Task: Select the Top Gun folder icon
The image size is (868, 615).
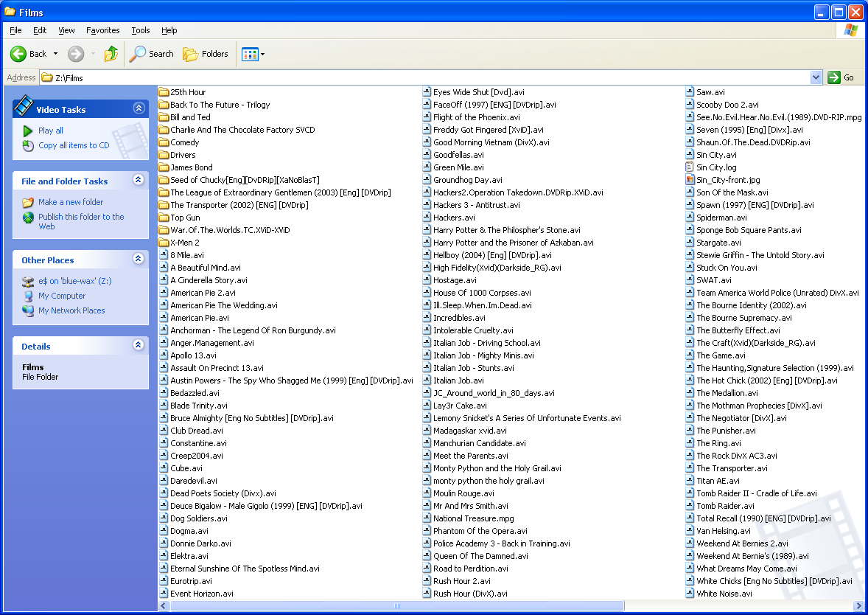Action: click(x=164, y=218)
